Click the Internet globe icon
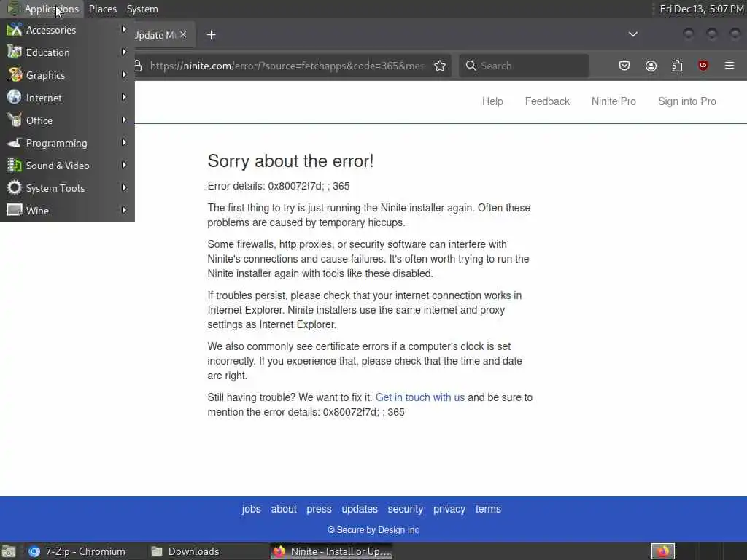 tap(15, 97)
